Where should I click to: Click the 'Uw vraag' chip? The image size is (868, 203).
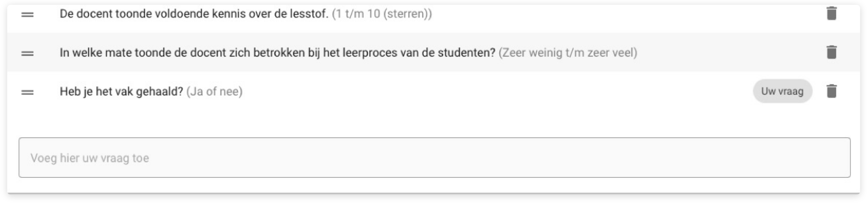tap(782, 91)
